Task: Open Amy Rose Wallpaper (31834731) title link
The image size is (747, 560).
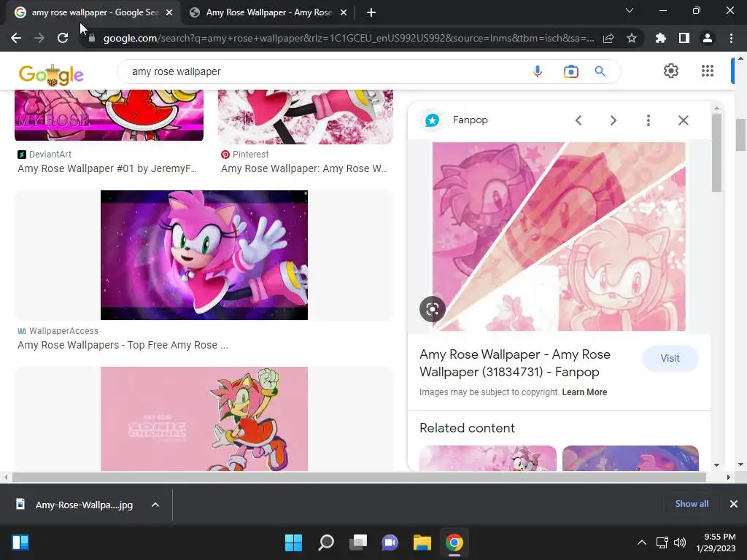Action: [514, 363]
